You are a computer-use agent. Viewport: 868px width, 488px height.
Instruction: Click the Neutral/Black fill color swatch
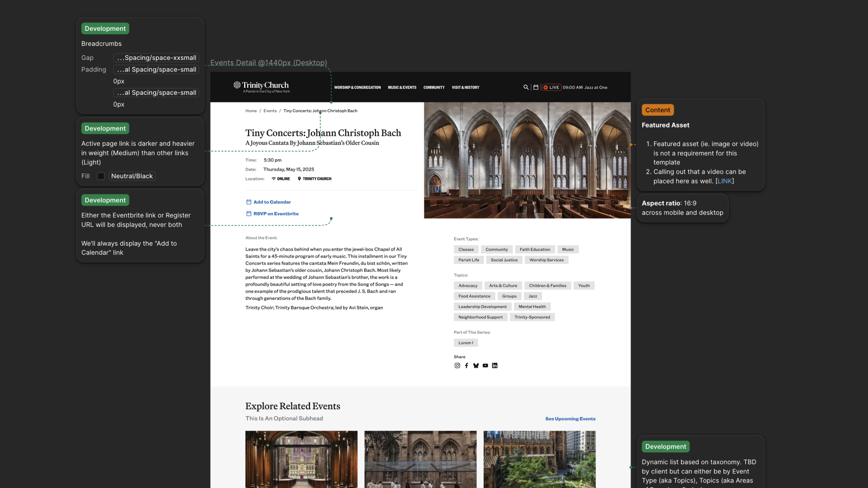101,176
